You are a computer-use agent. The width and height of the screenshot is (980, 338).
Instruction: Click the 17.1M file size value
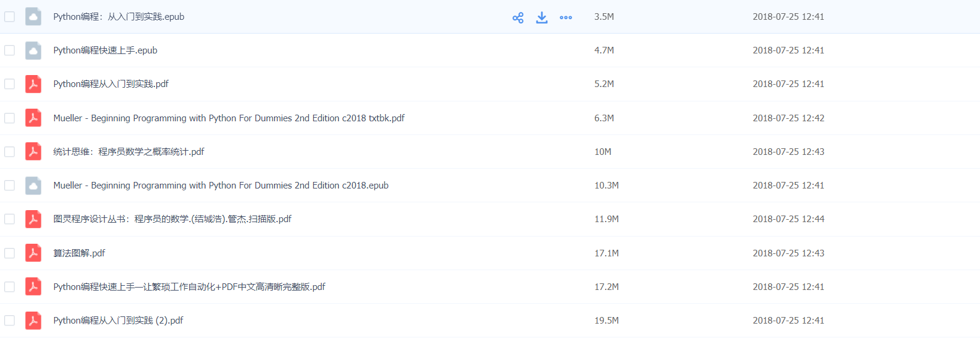tap(606, 253)
